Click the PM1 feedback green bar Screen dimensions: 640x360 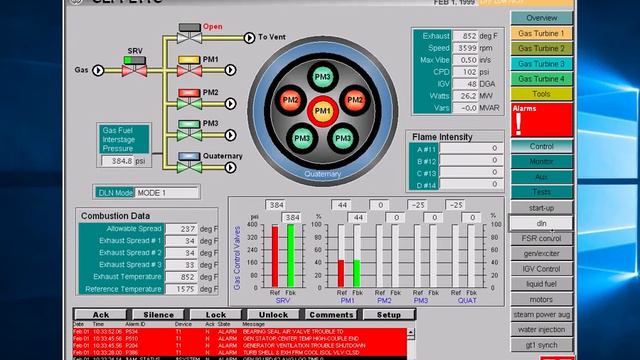click(357, 273)
